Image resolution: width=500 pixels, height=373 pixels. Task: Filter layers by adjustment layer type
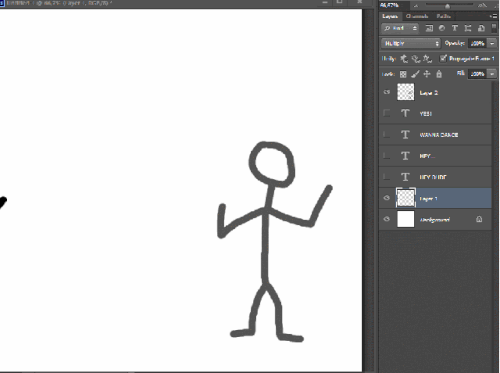(442, 28)
